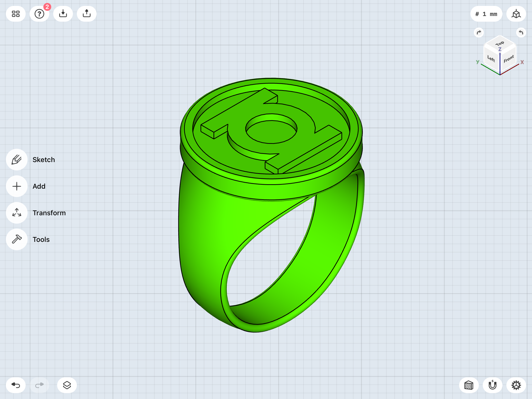This screenshot has width=532, height=399.
Task: Open the items layers panel icon
Action: click(x=67, y=385)
